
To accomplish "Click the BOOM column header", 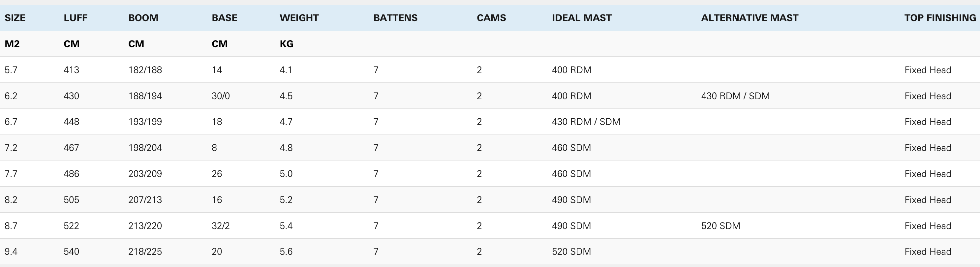I will (143, 18).
